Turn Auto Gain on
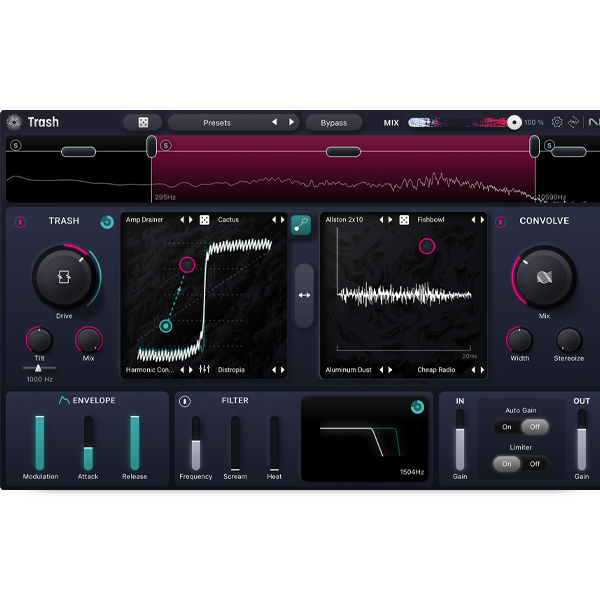600x600 pixels. (507, 426)
